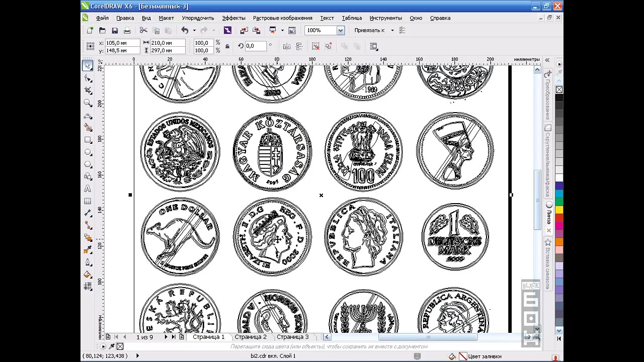Viewport: 644px width, 362px height.
Task: Select the Outline pen tool
Action: (x=88, y=262)
